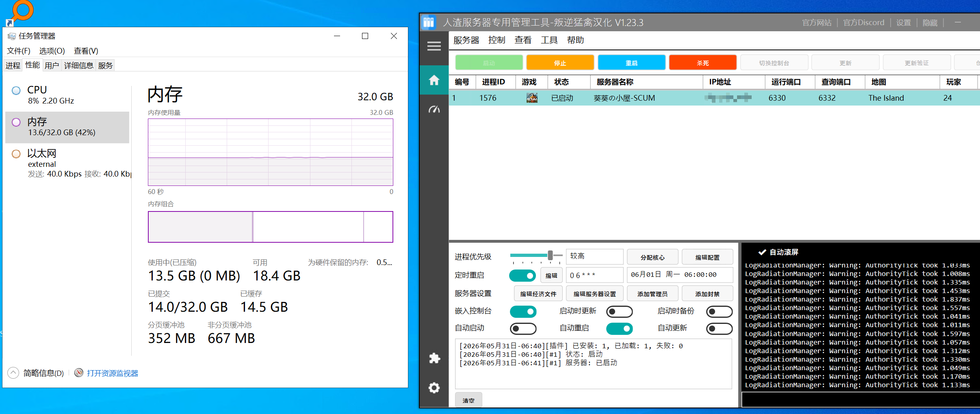The height and width of the screenshot is (414, 980).
Task: Open the 官方Discord link
Action: [x=863, y=23]
